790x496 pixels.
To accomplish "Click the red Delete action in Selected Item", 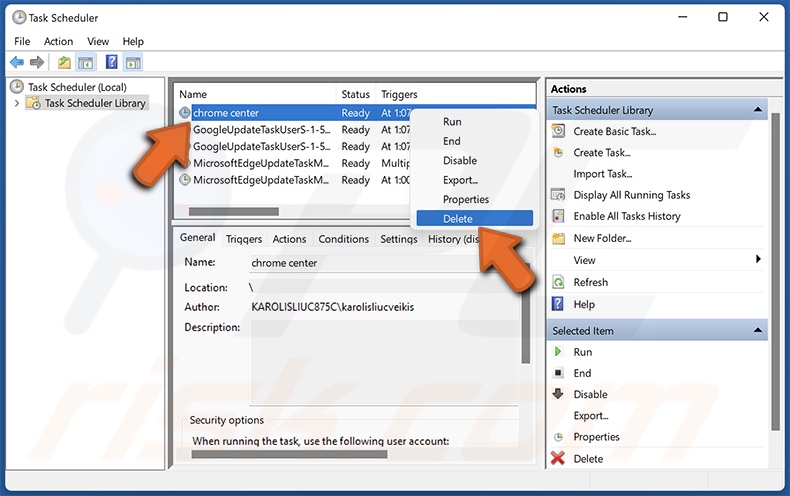I will pos(588,459).
